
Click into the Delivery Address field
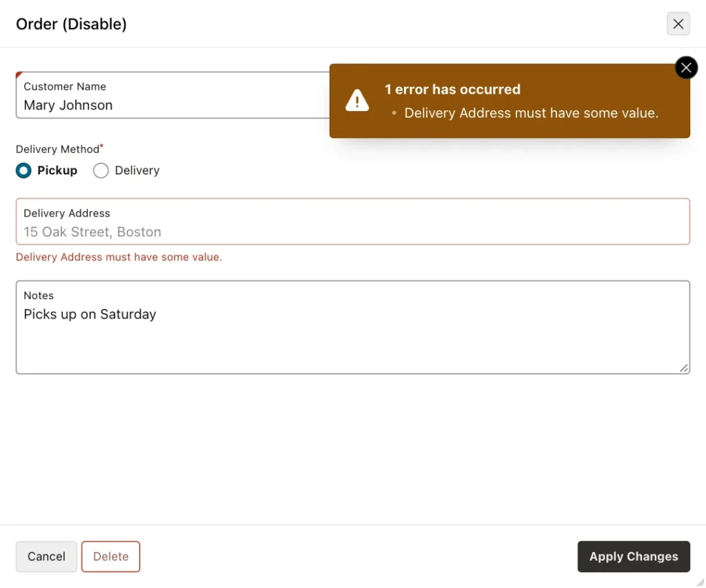[352, 221]
